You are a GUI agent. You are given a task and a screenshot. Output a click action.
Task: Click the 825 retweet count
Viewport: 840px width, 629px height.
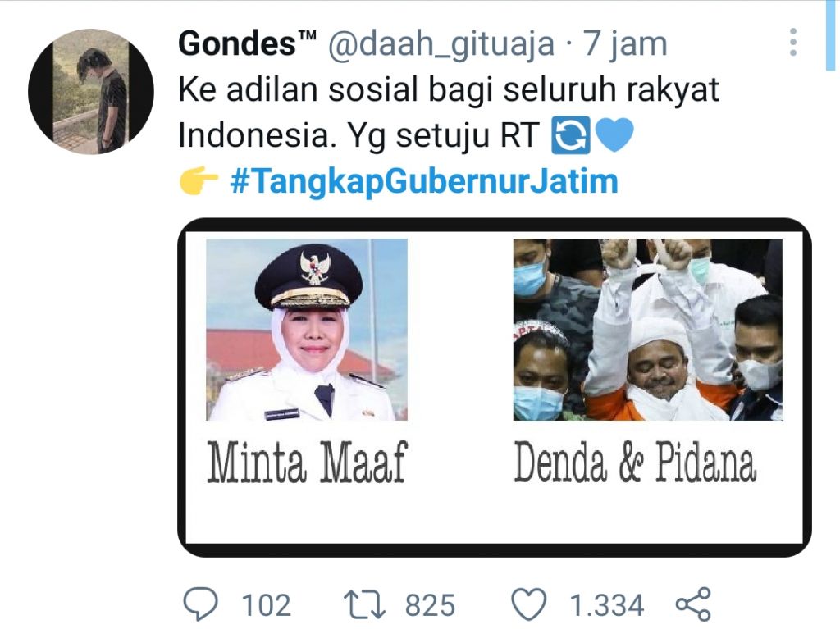[430, 605]
